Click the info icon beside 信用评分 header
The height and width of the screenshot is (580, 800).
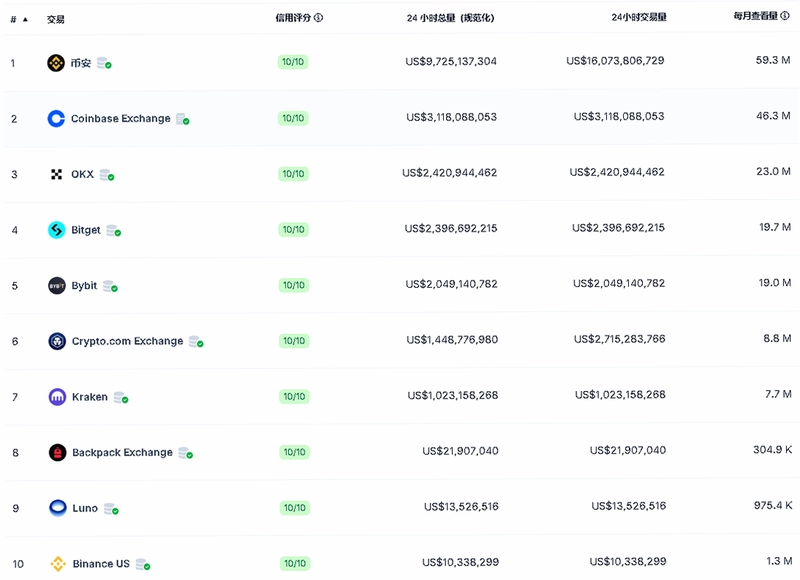pyautogui.click(x=318, y=18)
